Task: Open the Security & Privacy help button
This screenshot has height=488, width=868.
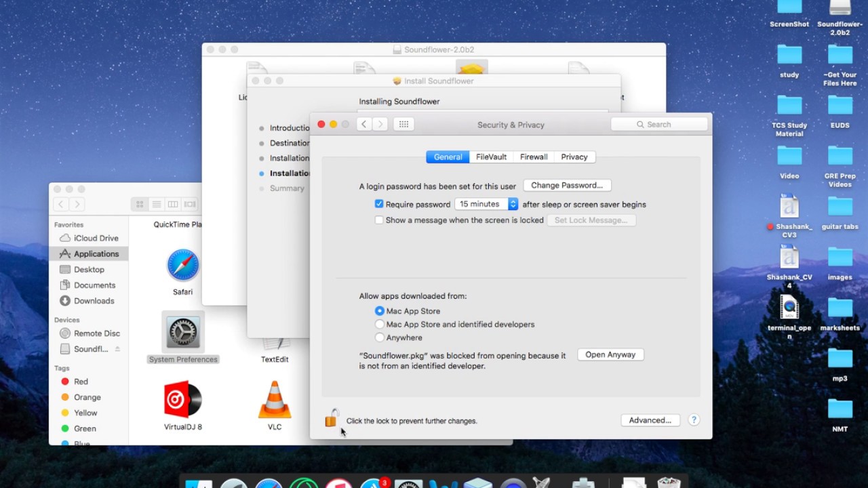Action: point(694,420)
